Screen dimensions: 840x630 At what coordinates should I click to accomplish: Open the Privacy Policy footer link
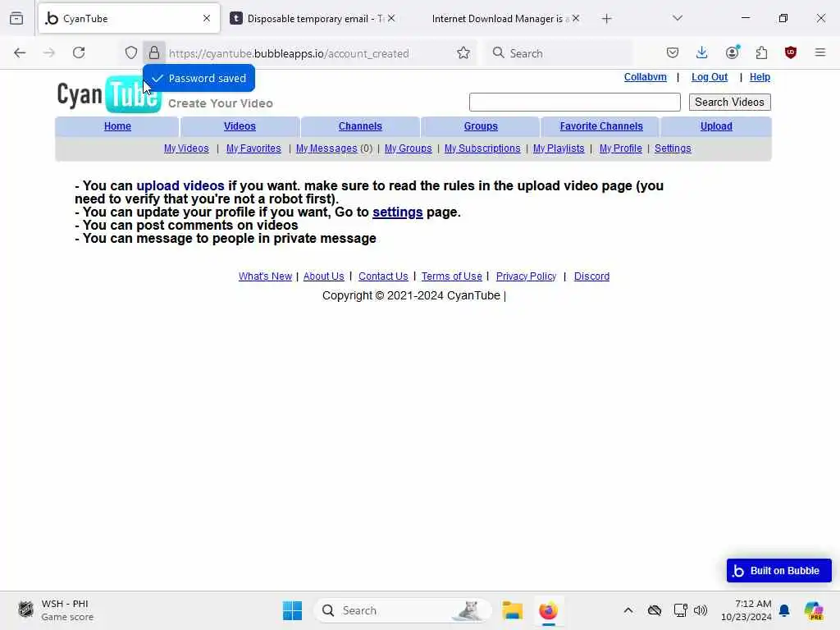coord(526,276)
